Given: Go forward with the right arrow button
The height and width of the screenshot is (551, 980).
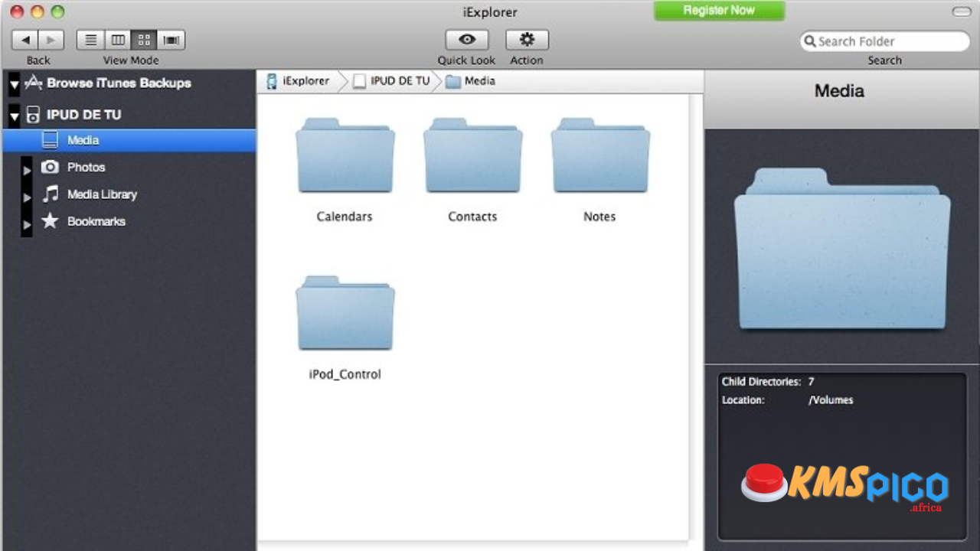Looking at the screenshot, I should (51, 40).
